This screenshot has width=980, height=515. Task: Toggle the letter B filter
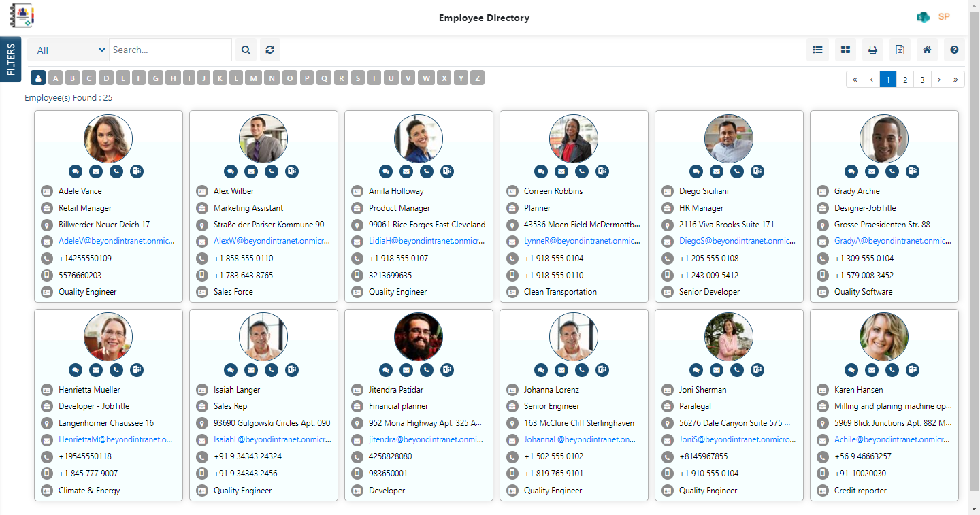72,78
